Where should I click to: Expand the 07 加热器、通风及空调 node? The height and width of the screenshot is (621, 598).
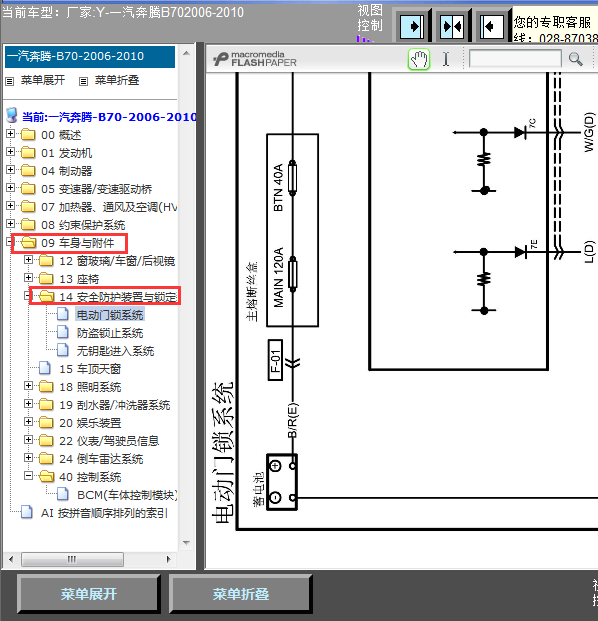point(10,206)
